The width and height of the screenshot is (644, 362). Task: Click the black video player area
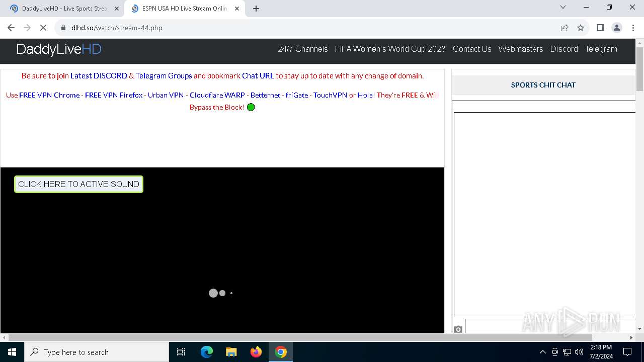coord(222,250)
